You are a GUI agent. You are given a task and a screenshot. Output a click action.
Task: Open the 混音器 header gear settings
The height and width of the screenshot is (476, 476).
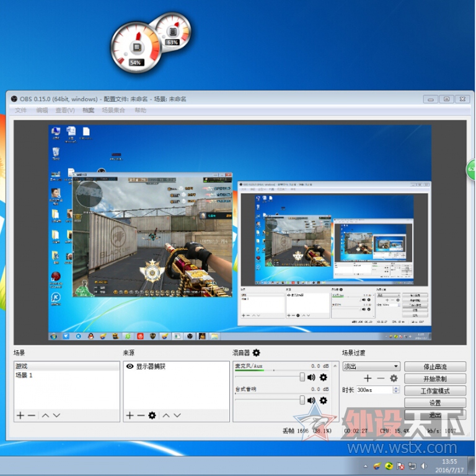tap(257, 353)
